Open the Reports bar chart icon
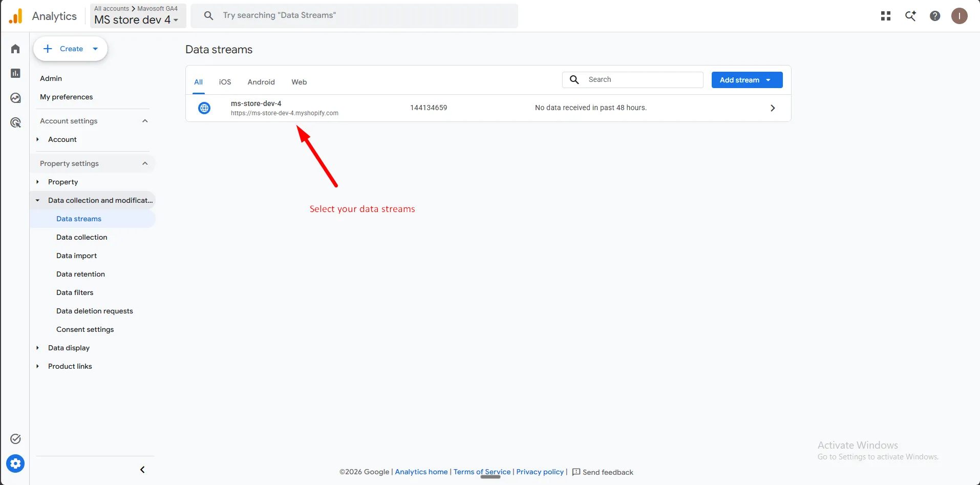This screenshot has height=485, width=980. pyautogui.click(x=15, y=73)
